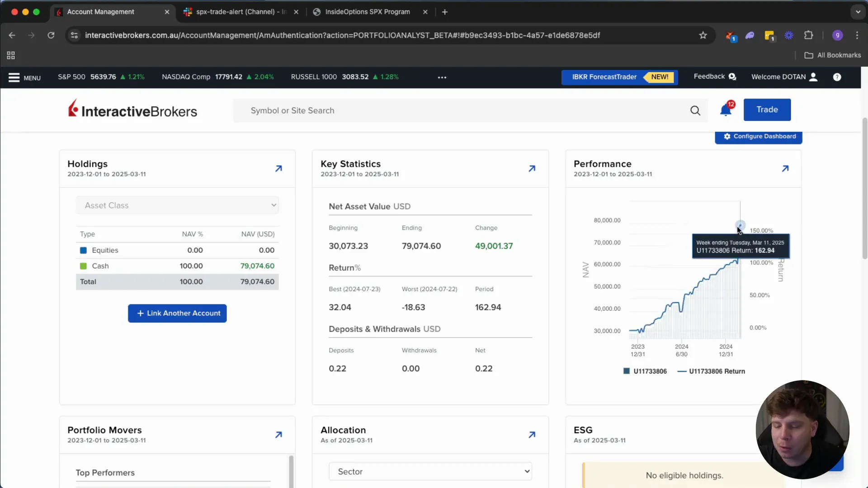Open IBKR ForecastTrader link
This screenshot has height=488, width=868.
pyautogui.click(x=619, y=77)
